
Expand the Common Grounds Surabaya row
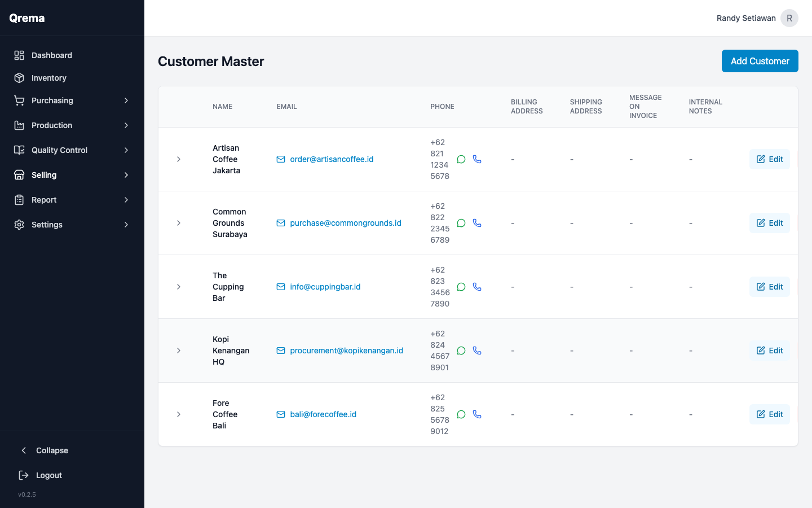pyautogui.click(x=179, y=223)
